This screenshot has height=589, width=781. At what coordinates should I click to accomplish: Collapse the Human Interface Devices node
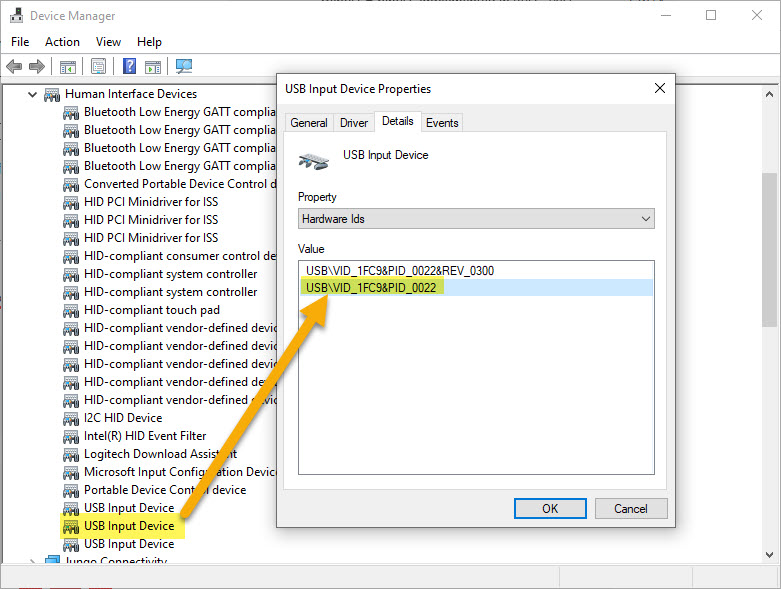(x=33, y=94)
